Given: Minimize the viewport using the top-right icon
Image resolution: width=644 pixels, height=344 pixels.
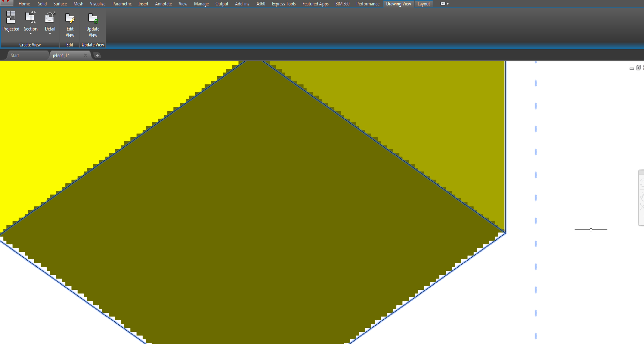Looking at the screenshot, I should [631, 68].
